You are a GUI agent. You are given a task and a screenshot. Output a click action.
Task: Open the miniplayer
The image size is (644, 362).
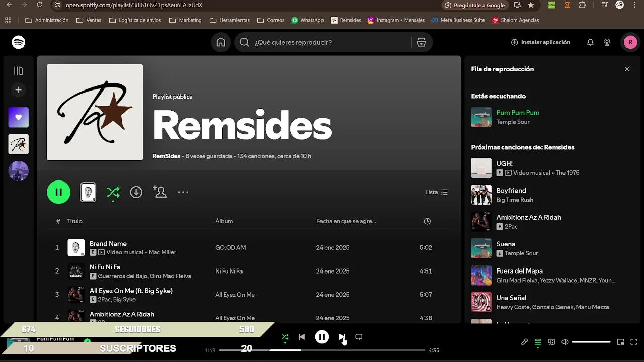(620, 342)
